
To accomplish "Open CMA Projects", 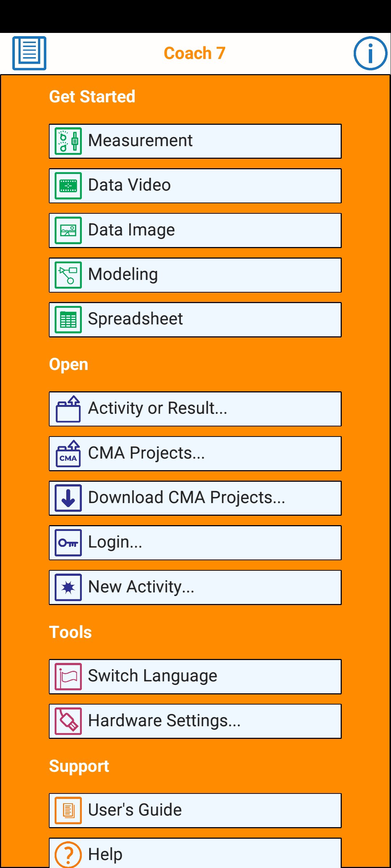I will pyautogui.click(x=195, y=454).
